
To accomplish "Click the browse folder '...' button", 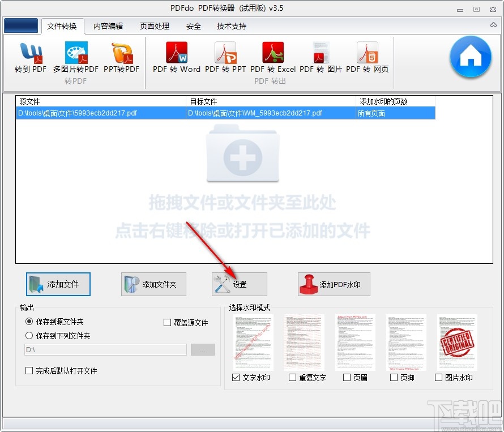I will click(203, 349).
